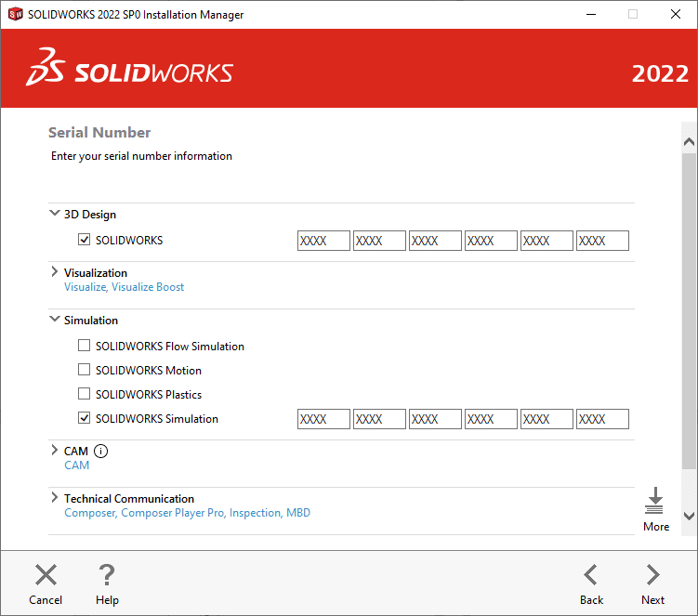Click the More download icon

655,502
